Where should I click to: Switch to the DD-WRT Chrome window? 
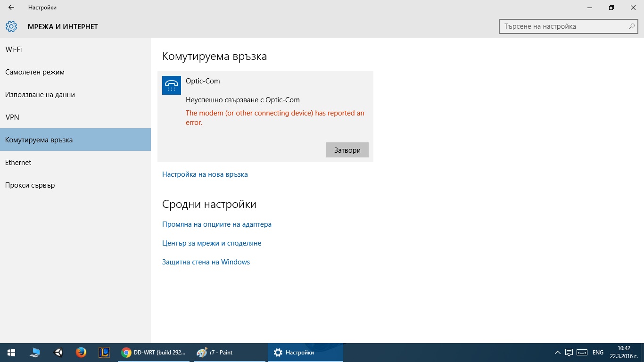coord(154,353)
